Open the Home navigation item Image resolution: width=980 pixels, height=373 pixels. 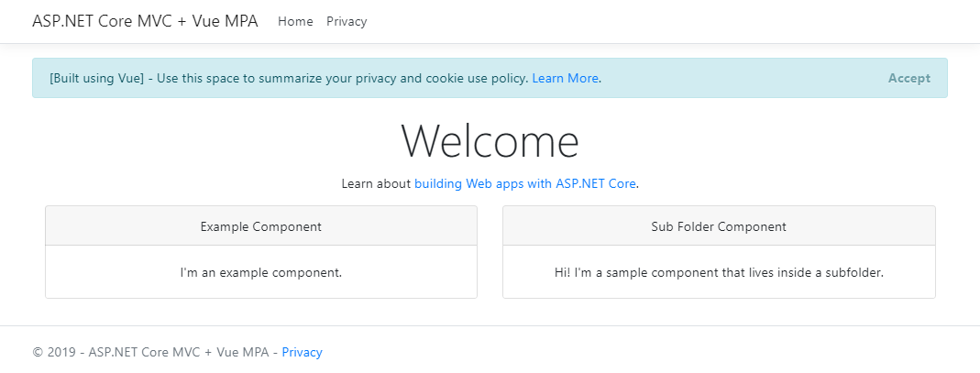[x=295, y=21]
